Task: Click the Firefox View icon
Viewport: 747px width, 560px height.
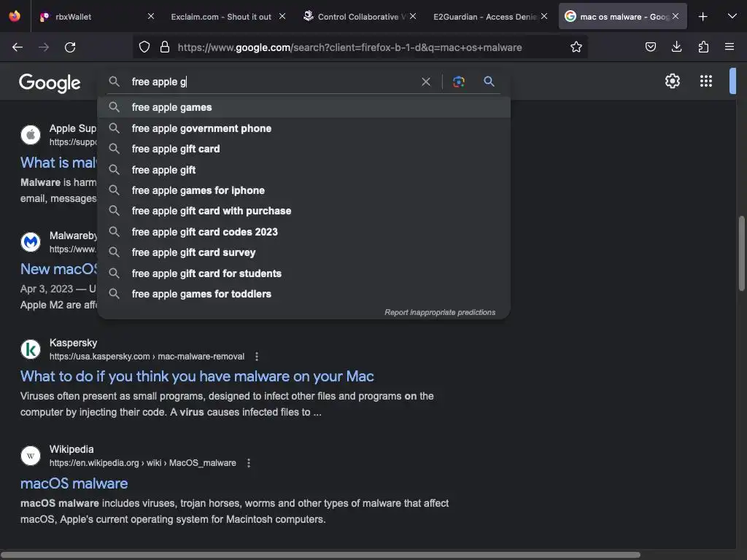Action: pos(15,16)
